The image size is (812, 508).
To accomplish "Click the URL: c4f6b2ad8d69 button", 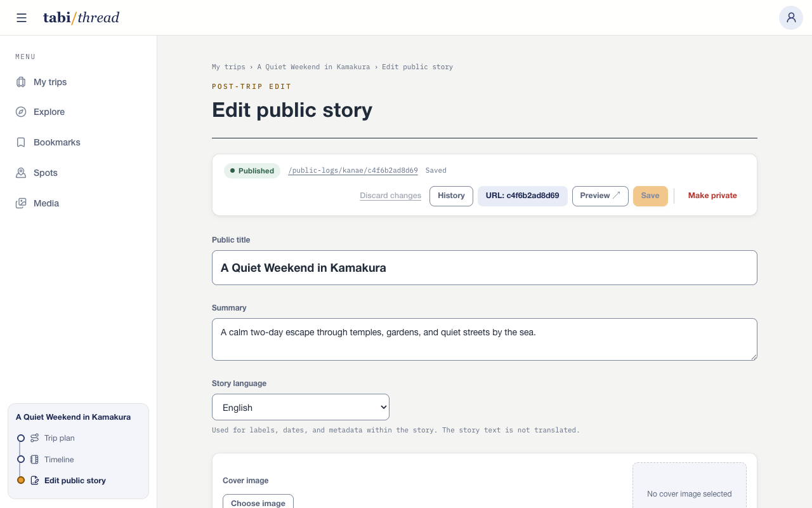I will (x=522, y=196).
